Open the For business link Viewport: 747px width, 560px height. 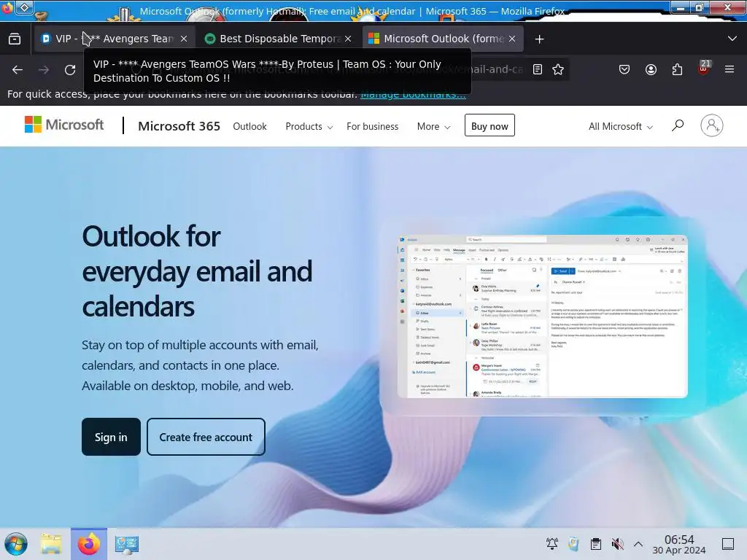point(372,126)
